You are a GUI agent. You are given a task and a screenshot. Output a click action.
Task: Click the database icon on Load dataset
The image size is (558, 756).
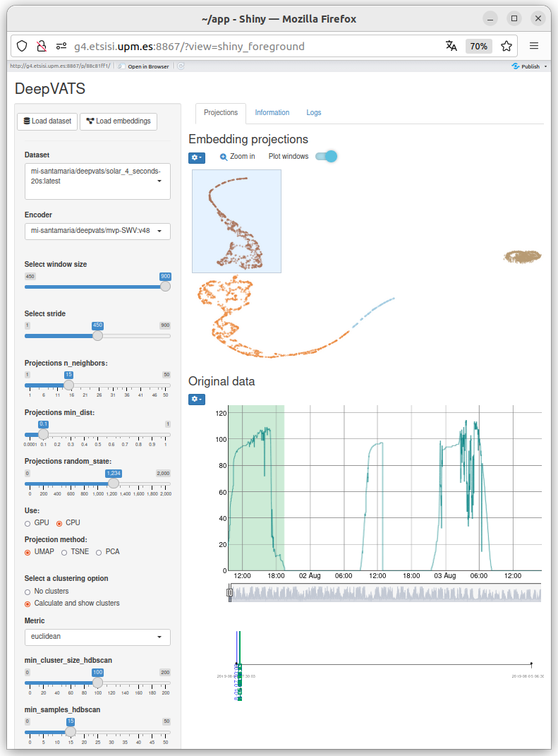pos(27,121)
